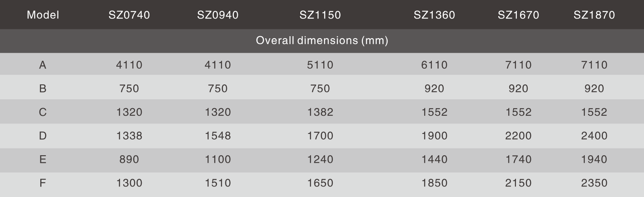Click the 2400 value for SZ1870

click(x=594, y=135)
